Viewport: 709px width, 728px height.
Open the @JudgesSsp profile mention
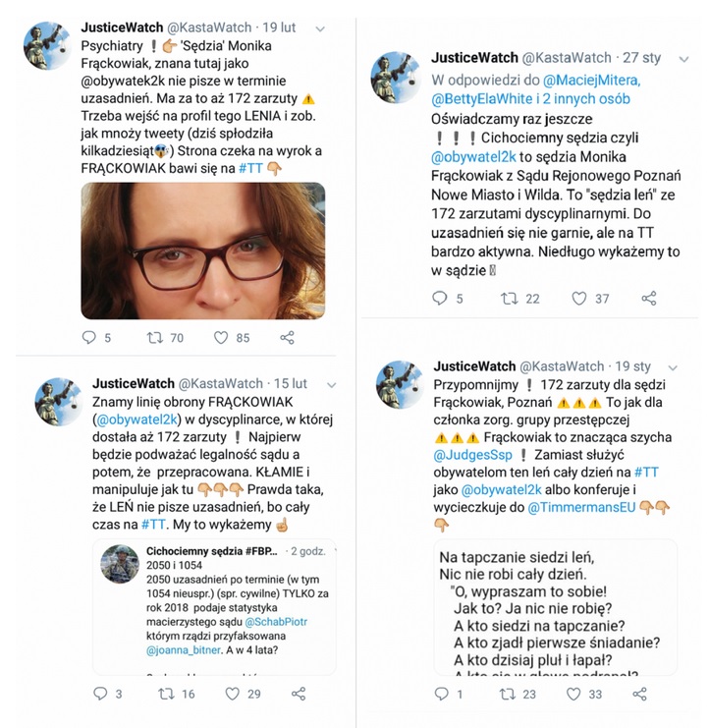point(472,455)
